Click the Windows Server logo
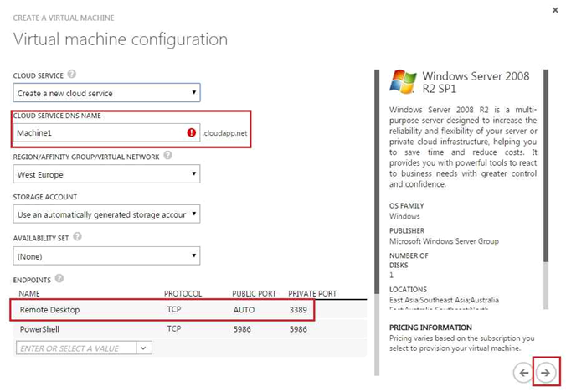Viewport: 566px width, 392px height. [x=403, y=81]
